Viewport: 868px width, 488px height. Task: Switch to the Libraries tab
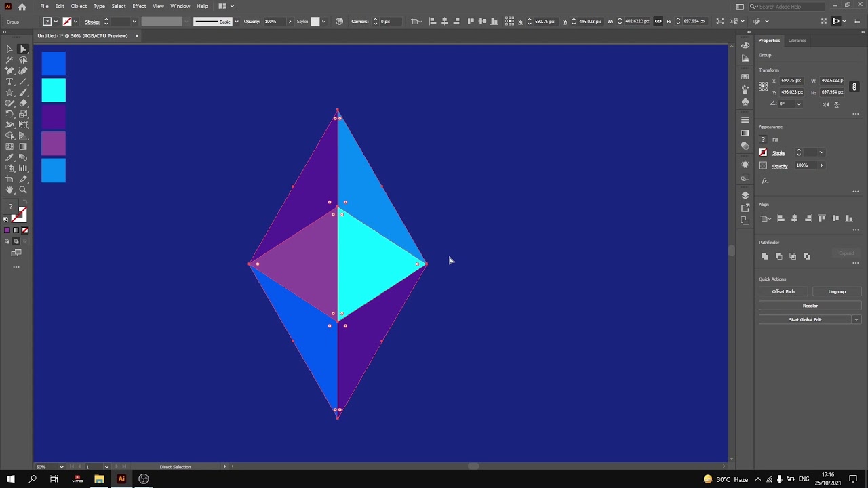coord(797,41)
